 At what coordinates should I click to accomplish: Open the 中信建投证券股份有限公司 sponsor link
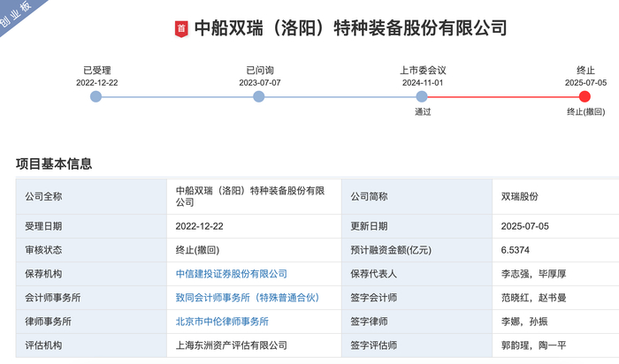231,274
